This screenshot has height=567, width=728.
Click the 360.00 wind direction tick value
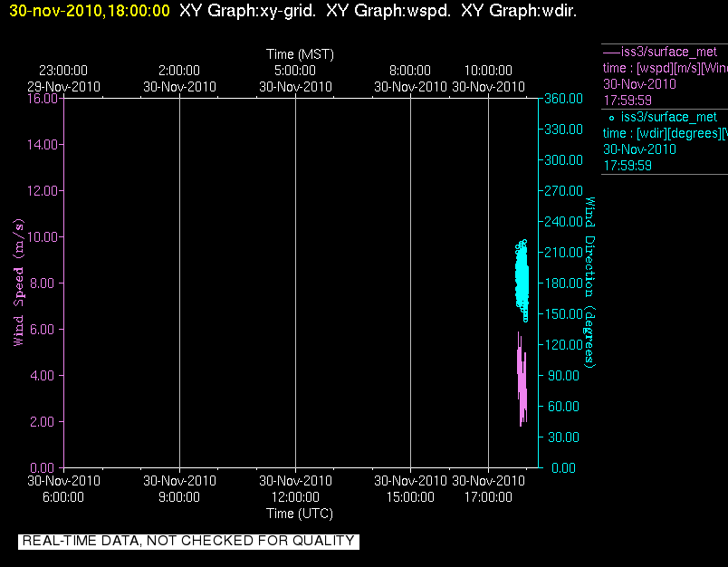pos(563,99)
